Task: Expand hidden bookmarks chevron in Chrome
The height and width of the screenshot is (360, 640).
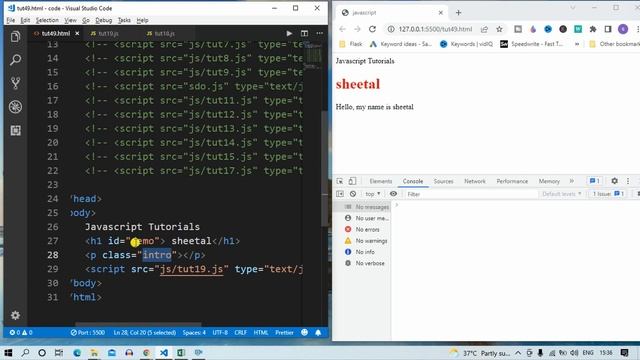Action: [577, 44]
